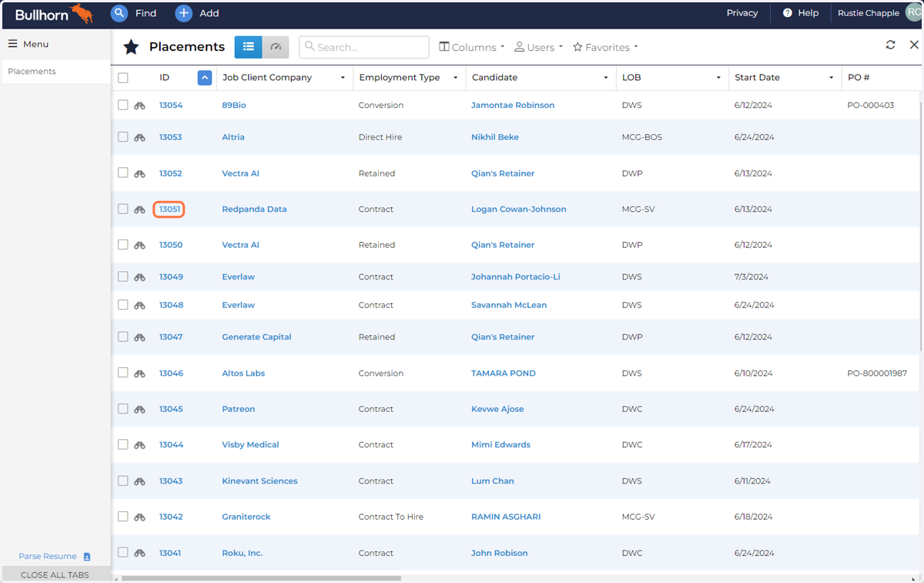Preview placement 13045 with binoculars icon
Screen dimensions: 924x583
[139, 410]
